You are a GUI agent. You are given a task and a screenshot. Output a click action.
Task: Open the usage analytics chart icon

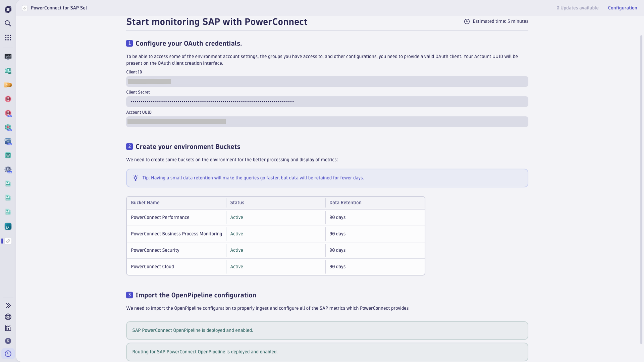(8, 328)
